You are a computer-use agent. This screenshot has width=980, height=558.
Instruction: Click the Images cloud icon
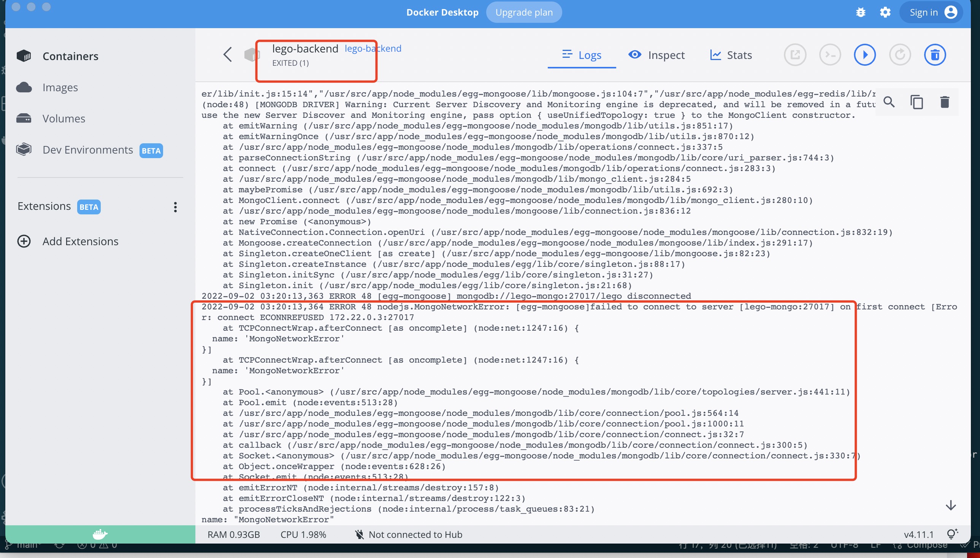pos(24,87)
